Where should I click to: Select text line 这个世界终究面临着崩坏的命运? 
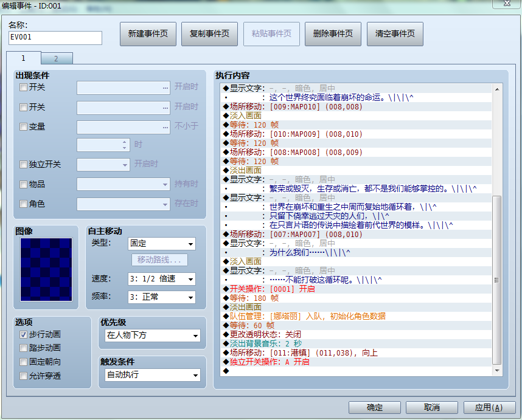(x=356, y=98)
